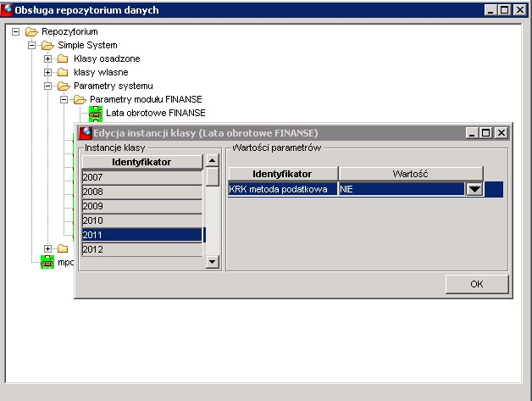Confirm the dialog with OK button

tap(477, 284)
